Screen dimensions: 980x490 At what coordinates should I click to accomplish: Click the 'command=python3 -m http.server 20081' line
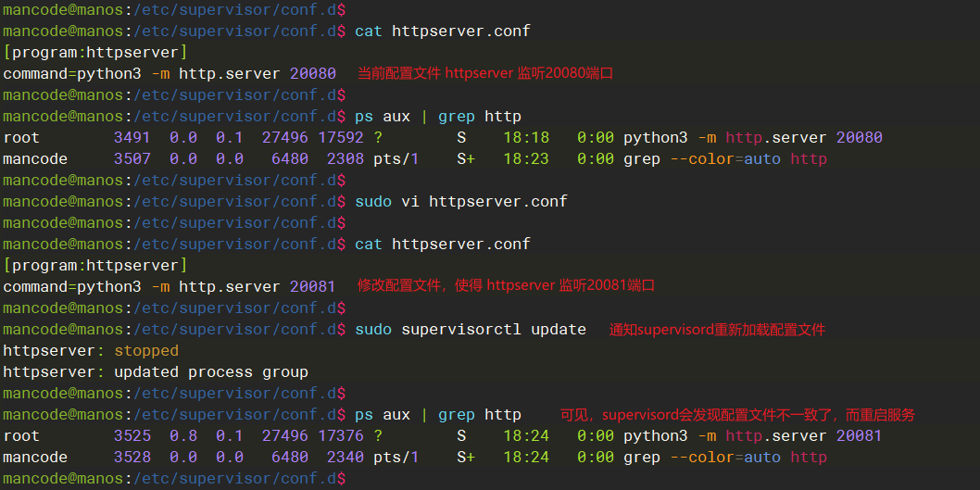[x=170, y=286]
